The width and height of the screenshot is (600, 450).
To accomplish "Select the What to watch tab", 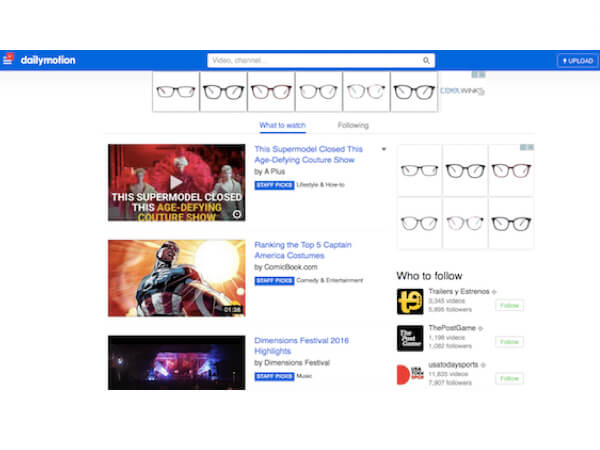I will pos(282,126).
